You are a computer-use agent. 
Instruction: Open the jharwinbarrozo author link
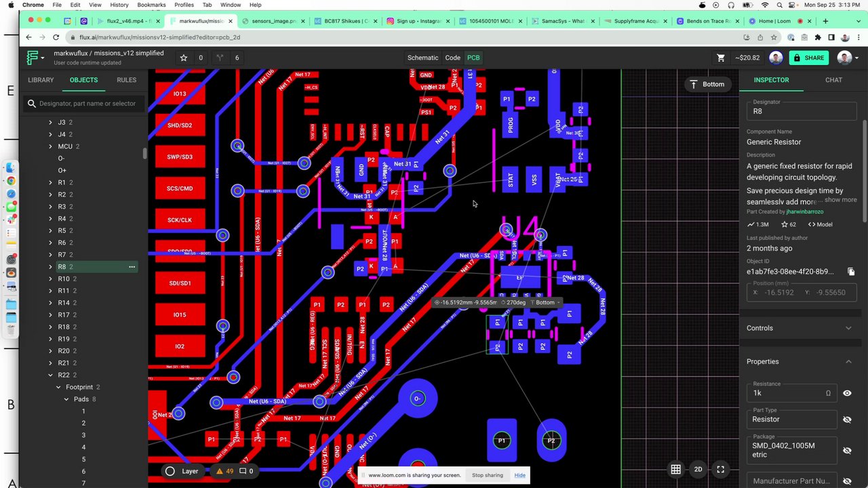pos(804,212)
